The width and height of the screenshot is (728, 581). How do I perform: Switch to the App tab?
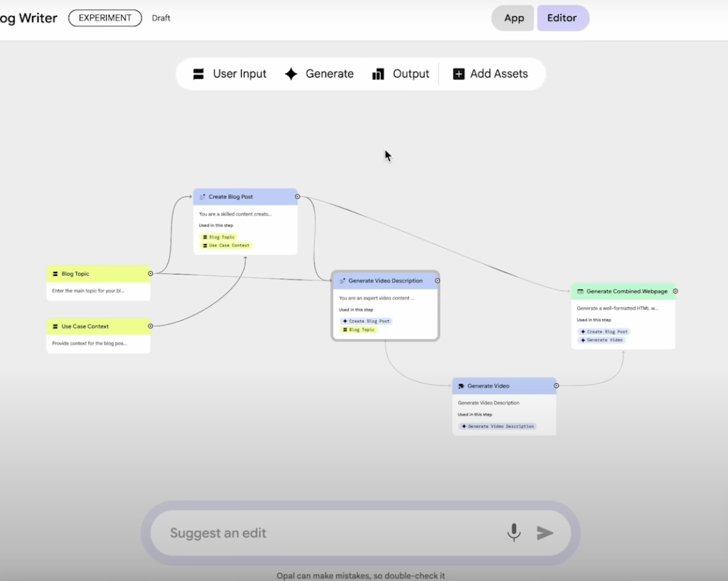click(x=513, y=18)
